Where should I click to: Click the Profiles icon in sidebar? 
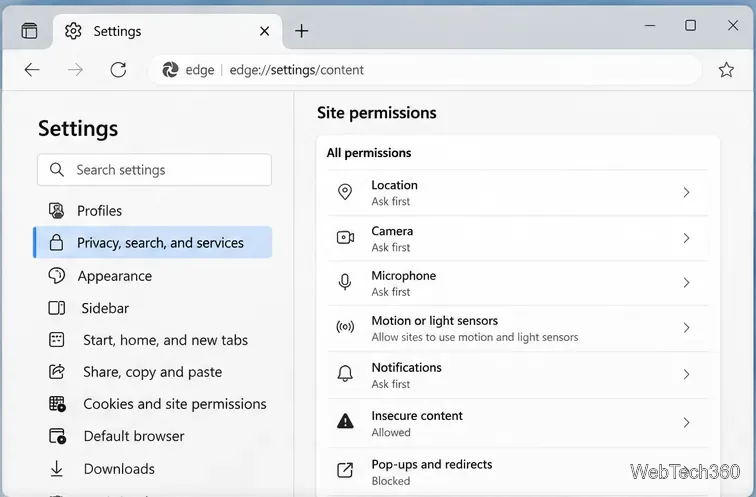pos(56,211)
